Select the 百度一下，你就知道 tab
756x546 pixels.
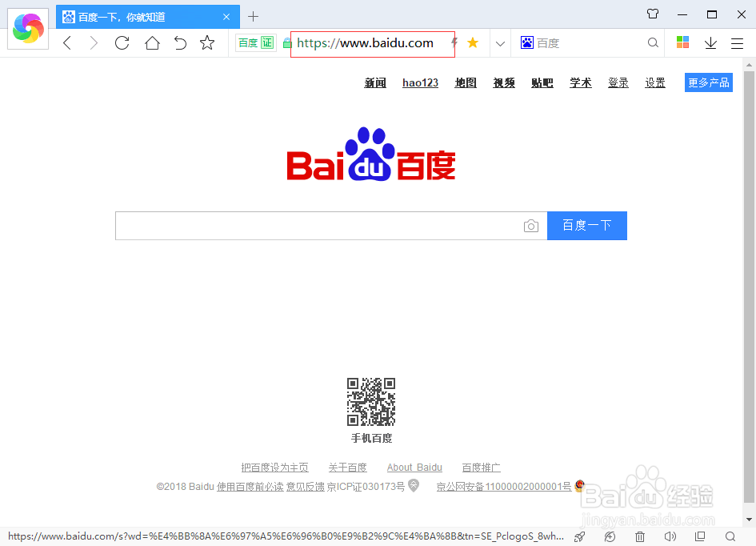pos(147,17)
